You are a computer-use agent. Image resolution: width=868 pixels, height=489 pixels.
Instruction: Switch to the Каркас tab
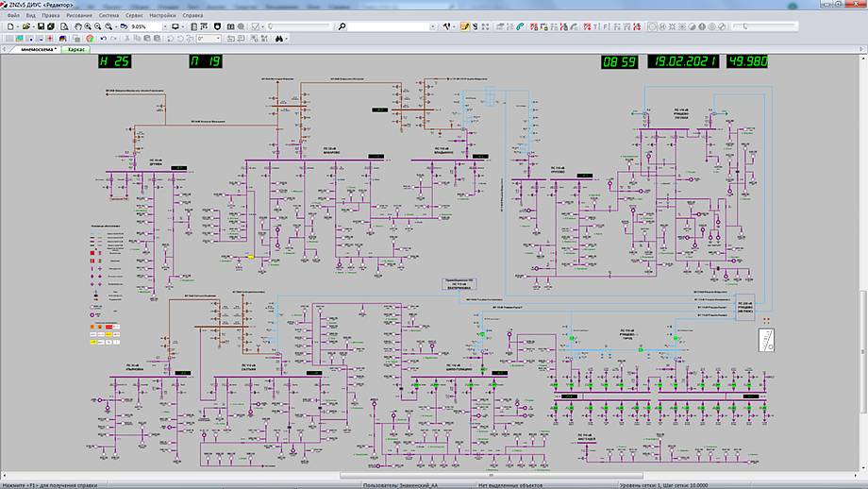77,49
